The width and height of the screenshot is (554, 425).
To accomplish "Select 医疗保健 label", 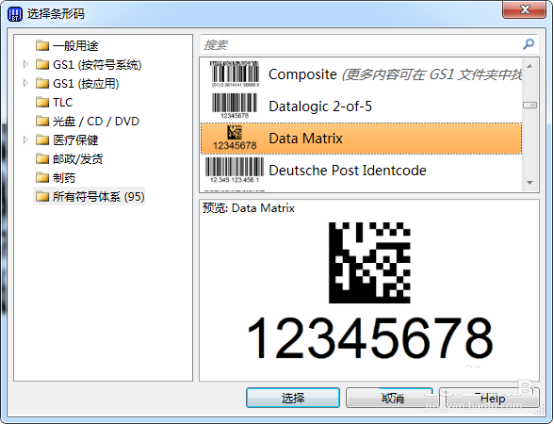I will (75, 140).
